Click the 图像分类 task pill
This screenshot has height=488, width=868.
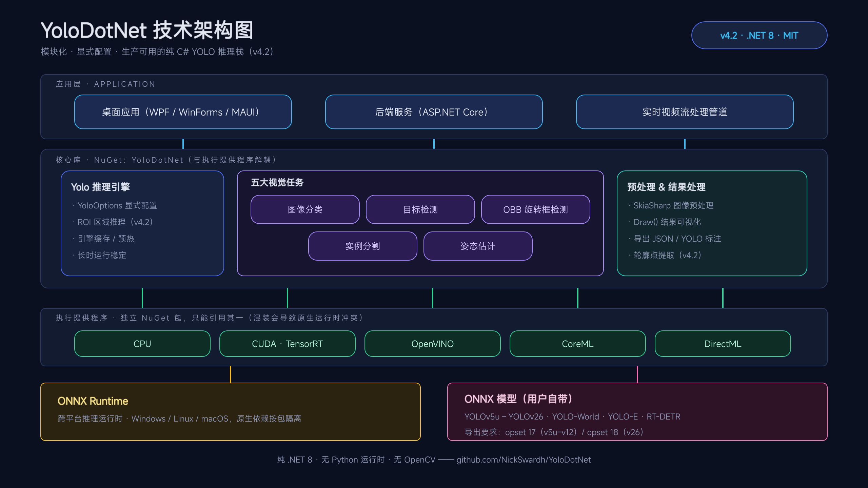tap(305, 209)
